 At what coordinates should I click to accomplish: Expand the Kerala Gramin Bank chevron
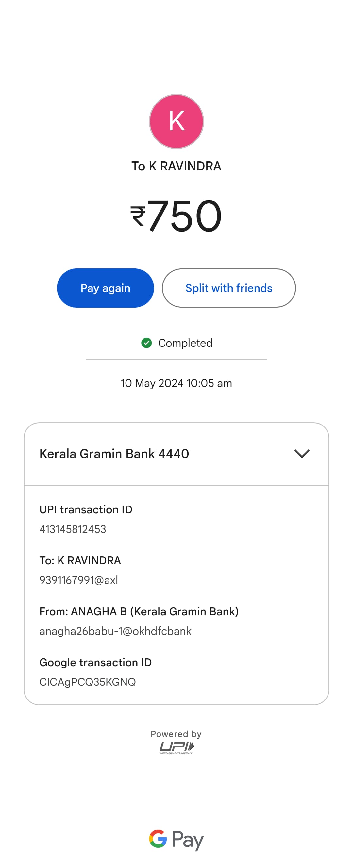tap(302, 454)
